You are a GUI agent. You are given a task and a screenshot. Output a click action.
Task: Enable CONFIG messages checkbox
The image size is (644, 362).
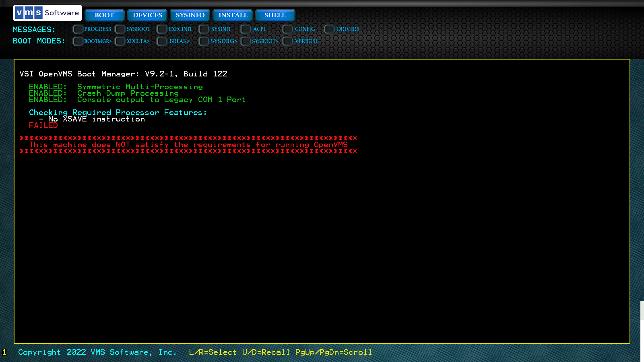(x=287, y=29)
